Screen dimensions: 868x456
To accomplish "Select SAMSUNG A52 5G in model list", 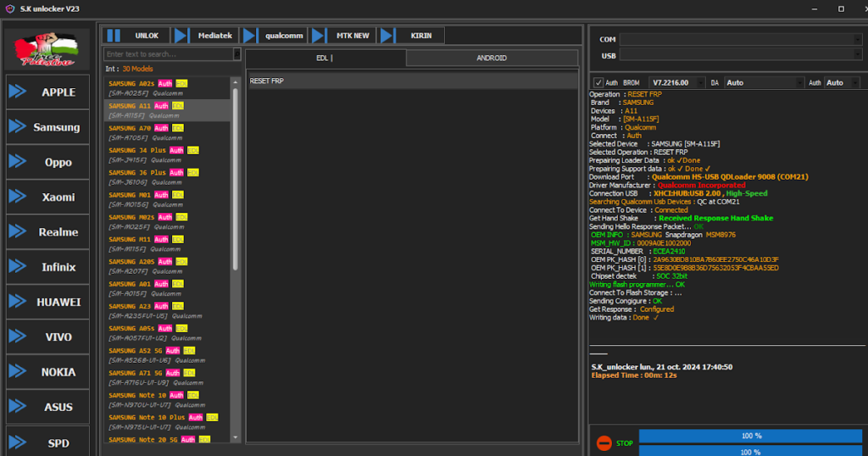I will click(167, 355).
